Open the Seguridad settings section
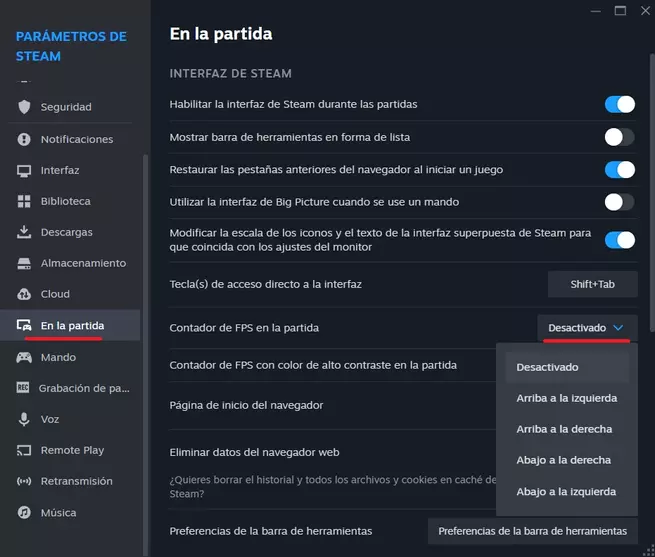 tap(70, 107)
